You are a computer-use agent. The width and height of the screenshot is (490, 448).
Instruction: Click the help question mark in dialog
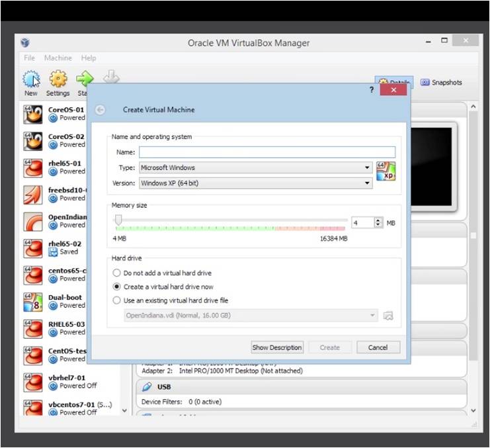pos(370,89)
